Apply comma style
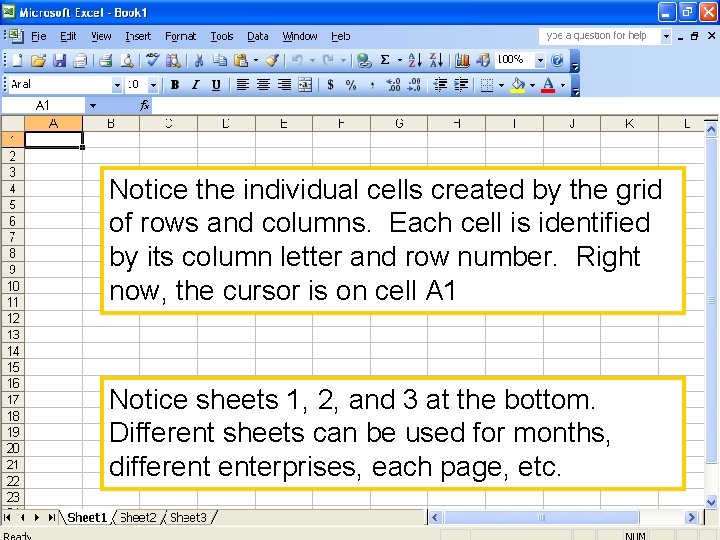 [x=372, y=84]
